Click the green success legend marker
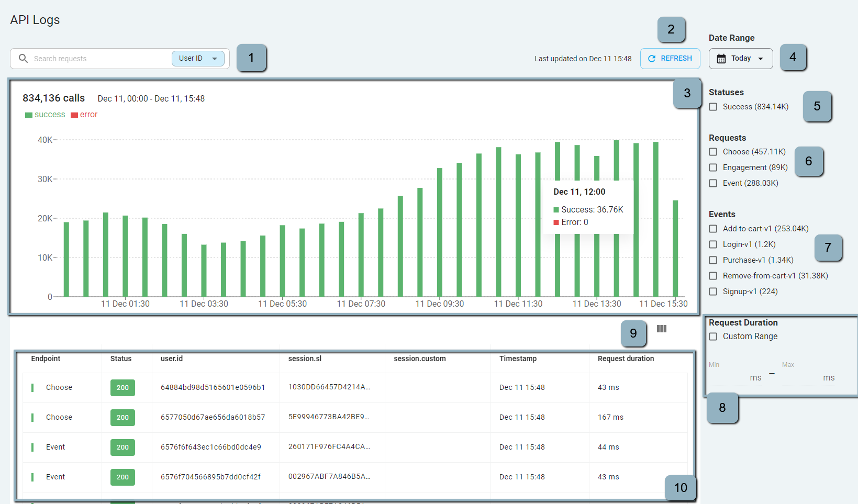 pyautogui.click(x=29, y=115)
